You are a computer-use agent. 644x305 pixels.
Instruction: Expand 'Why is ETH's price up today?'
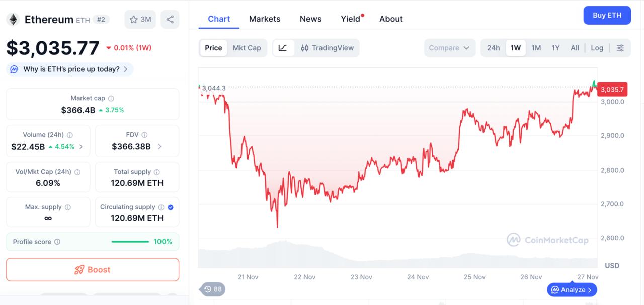click(x=69, y=69)
